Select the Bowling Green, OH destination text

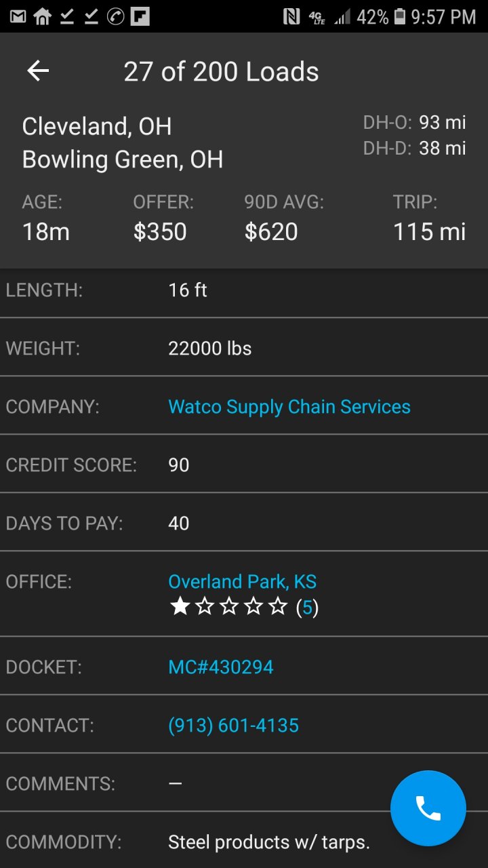click(123, 160)
